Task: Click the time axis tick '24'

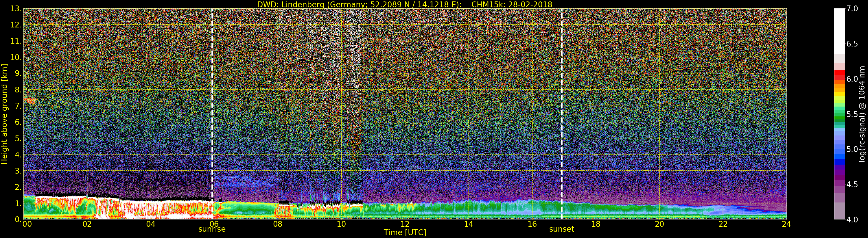Action: 786,224
